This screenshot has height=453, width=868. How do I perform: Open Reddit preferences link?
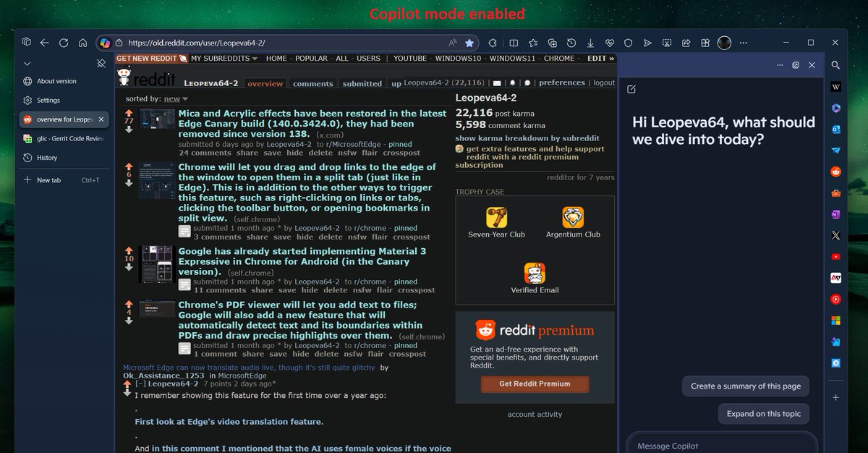click(x=561, y=82)
